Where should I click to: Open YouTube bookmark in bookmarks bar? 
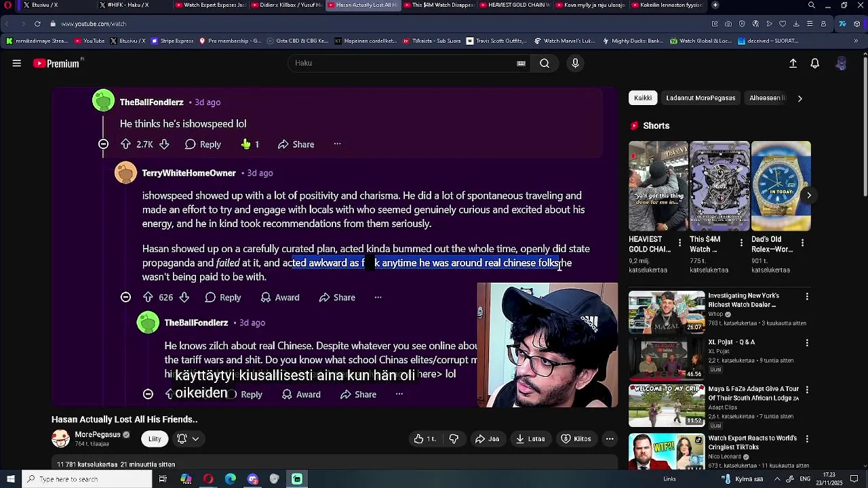point(89,41)
